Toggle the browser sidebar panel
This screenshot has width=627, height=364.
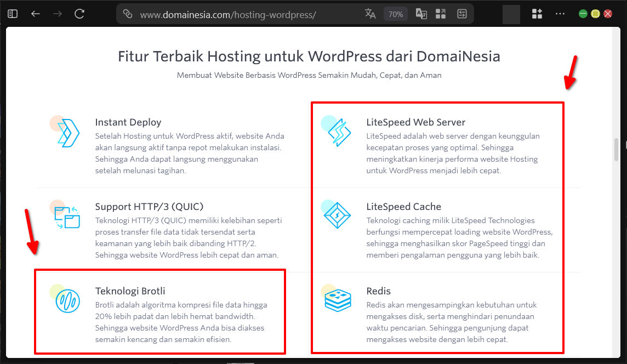[12, 13]
